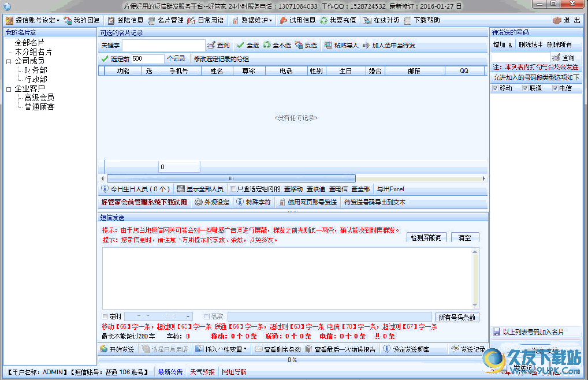Click 修改选定记录的分组
Viewport: 588px width, 380px height.
point(221,59)
